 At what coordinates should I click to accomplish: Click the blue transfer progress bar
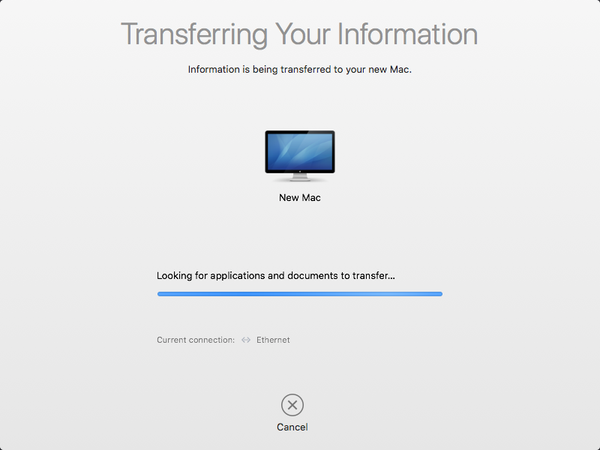coord(300,294)
